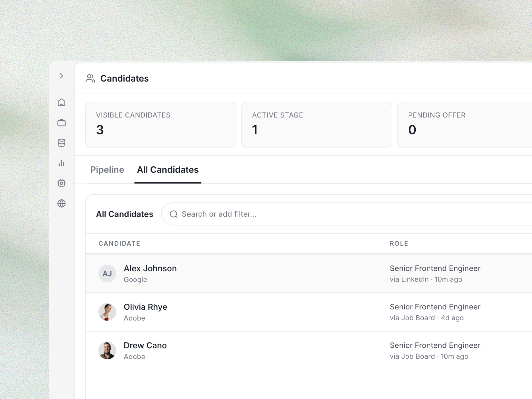The image size is (532, 399).
Task: Click the AJ initials avatar
Action: (x=108, y=274)
